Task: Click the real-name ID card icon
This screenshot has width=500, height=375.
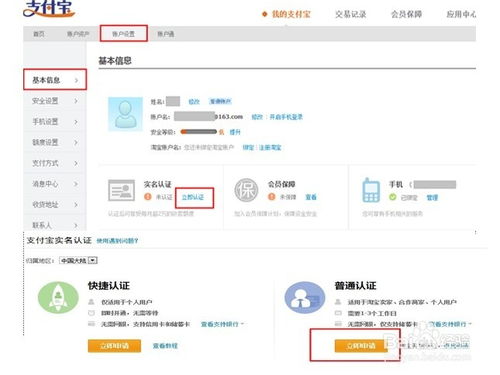Action: pyautogui.click(x=122, y=190)
